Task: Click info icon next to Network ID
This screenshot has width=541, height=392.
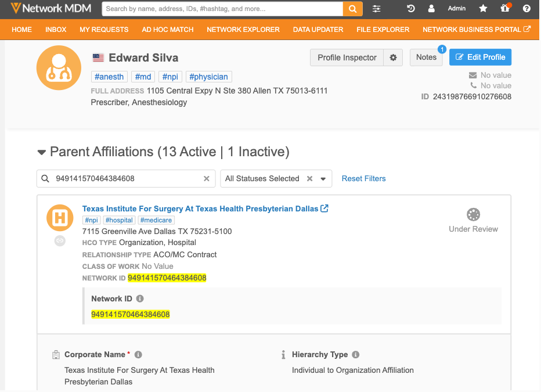Action: [140, 299]
